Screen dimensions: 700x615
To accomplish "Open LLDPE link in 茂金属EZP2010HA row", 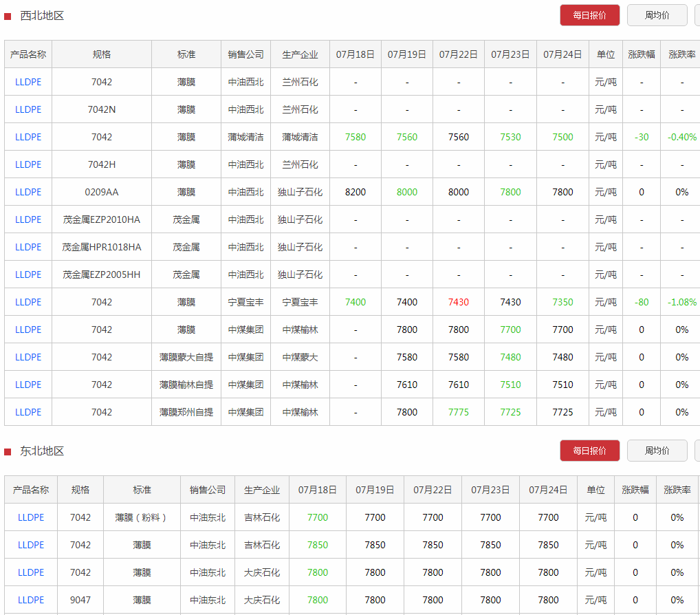I will point(28,219).
